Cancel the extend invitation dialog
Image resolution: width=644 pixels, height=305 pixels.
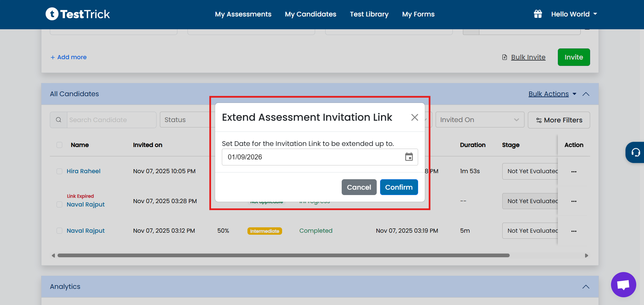point(359,187)
